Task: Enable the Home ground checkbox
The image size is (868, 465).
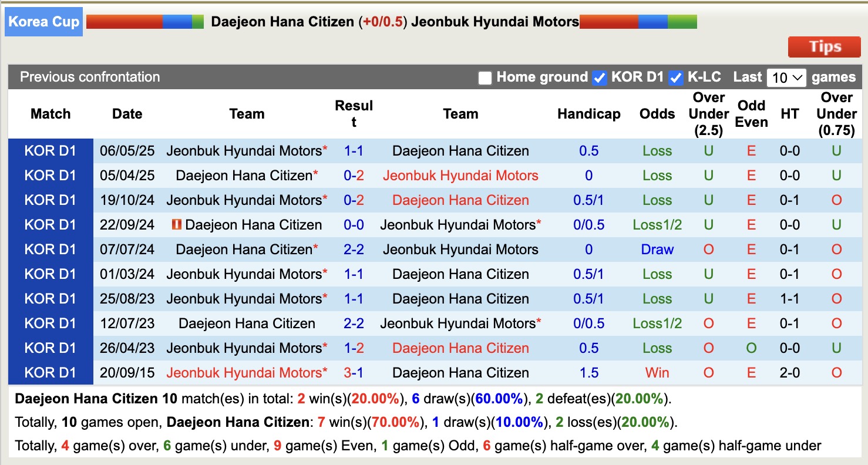Action: (x=485, y=77)
